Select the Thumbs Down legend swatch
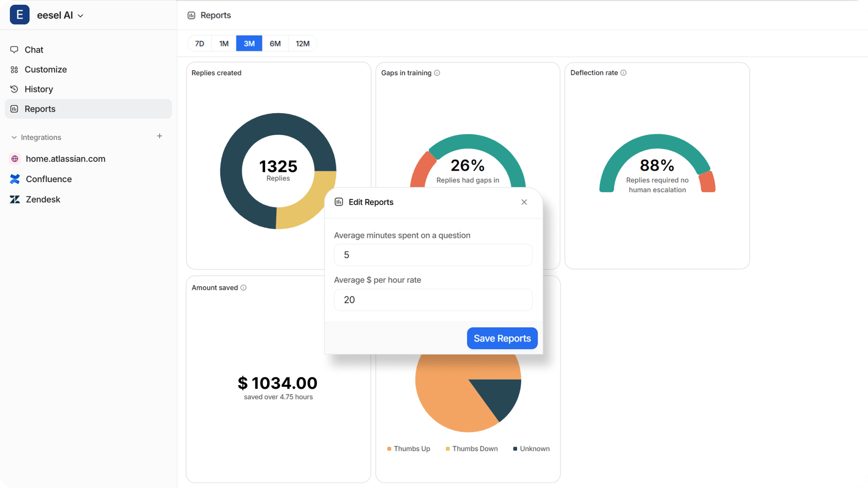868x488 pixels. [447, 449]
